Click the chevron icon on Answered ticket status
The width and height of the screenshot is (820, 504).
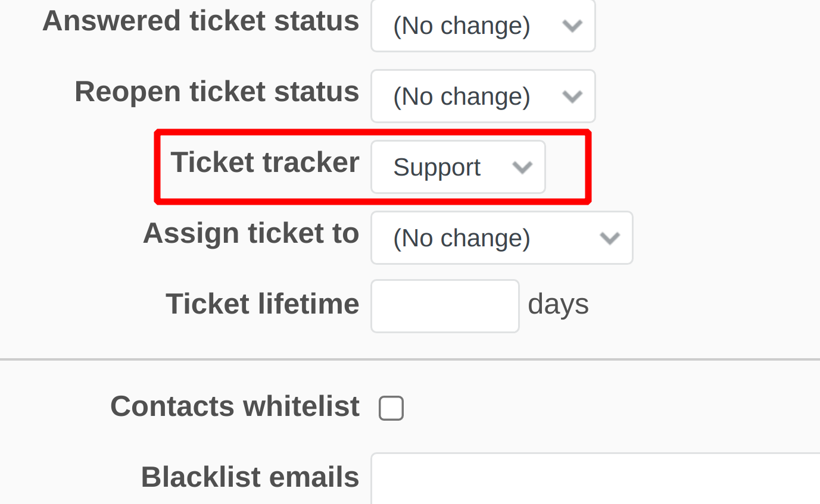coord(572,26)
